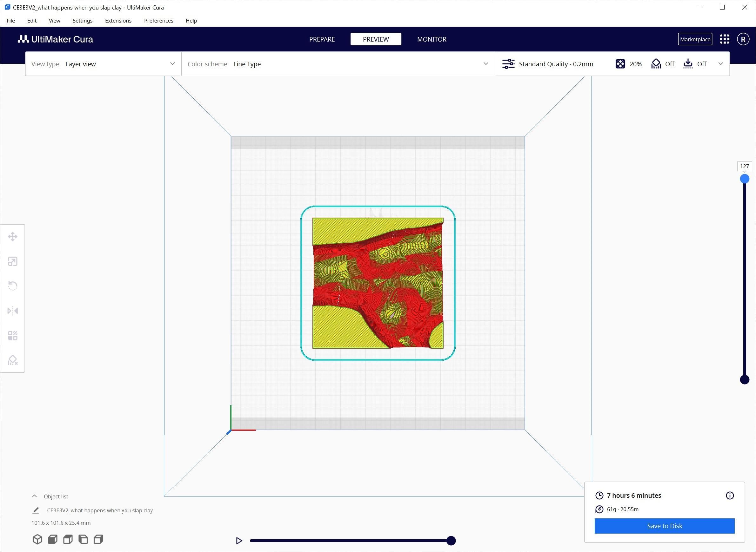Switch to the PREPARE tab

(x=322, y=39)
